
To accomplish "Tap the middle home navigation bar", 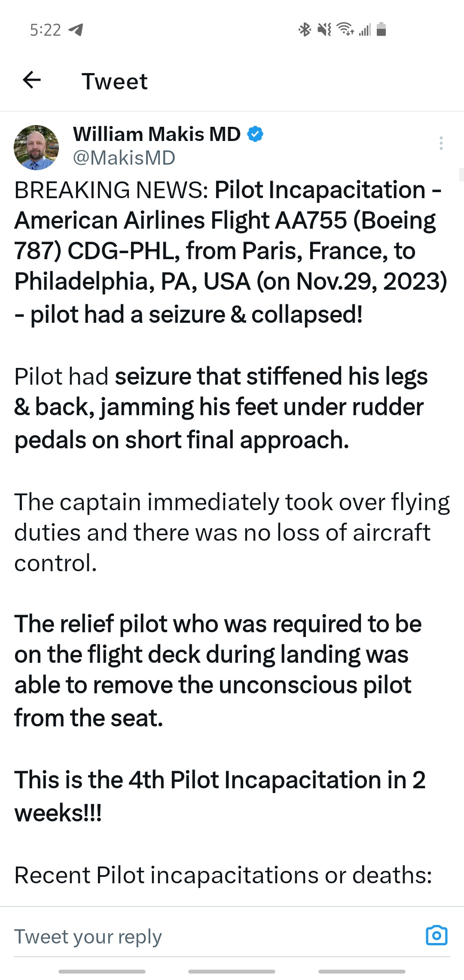I will [232, 971].
